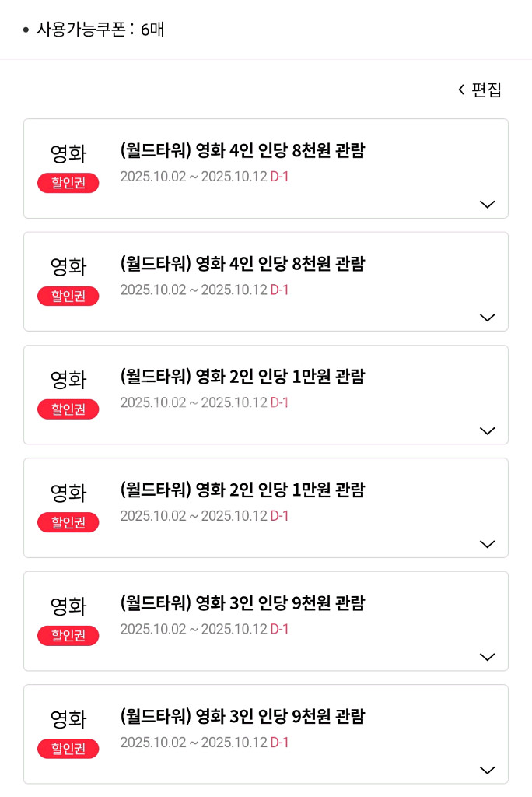532x797 pixels.
Task: Expand the first 3인 9천원 coupon details
Action: pyautogui.click(x=488, y=657)
